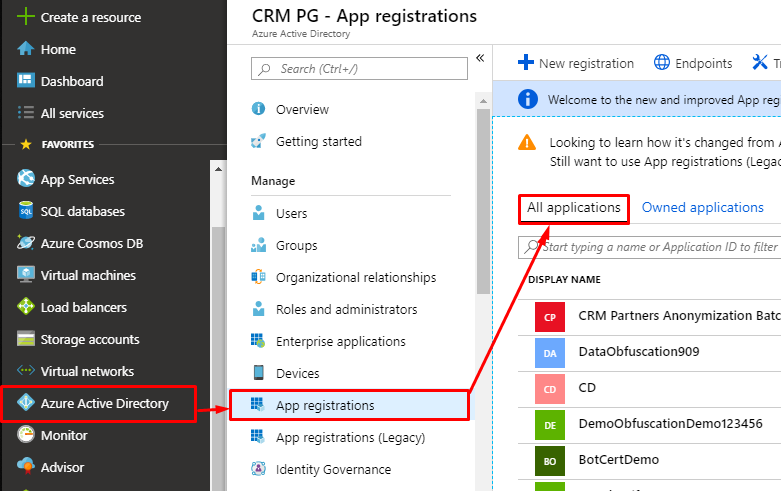This screenshot has height=491, width=781.
Task: Click the Storage accounts icon
Action: click(x=25, y=339)
